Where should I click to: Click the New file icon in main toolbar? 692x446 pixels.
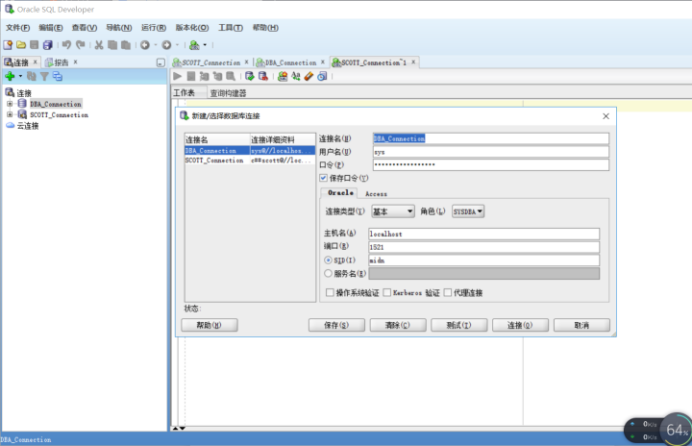[x=8, y=45]
